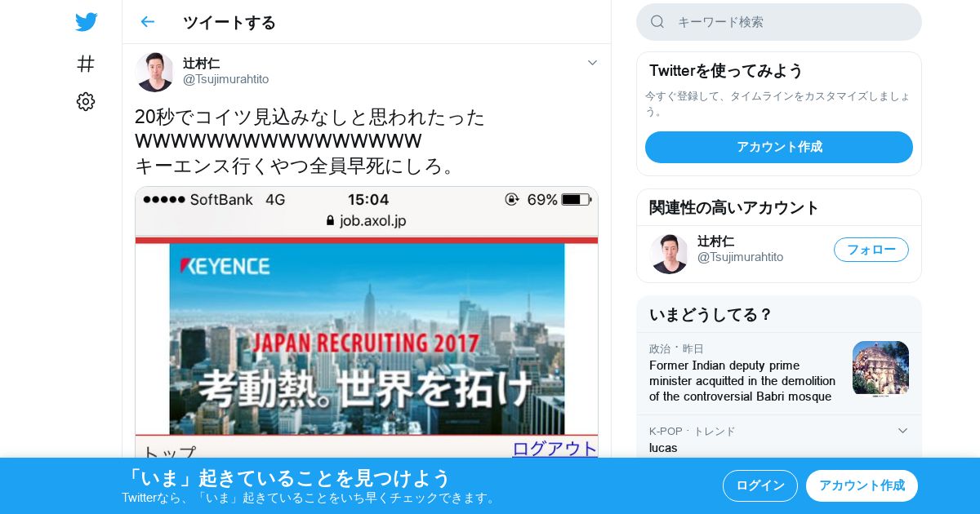Screen dimensions: 980x514
Task: Open @Tsujimurahtito handle in tweet header
Action: point(225,79)
